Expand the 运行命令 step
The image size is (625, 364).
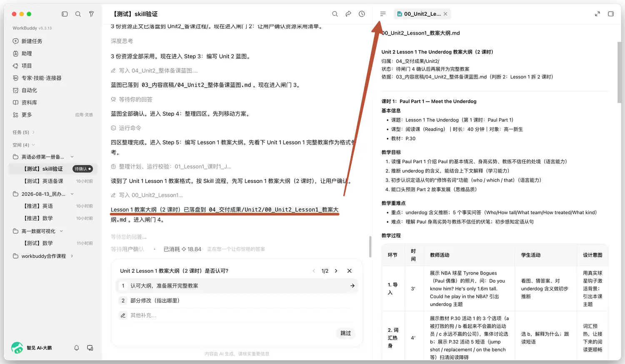(x=126, y=128)
